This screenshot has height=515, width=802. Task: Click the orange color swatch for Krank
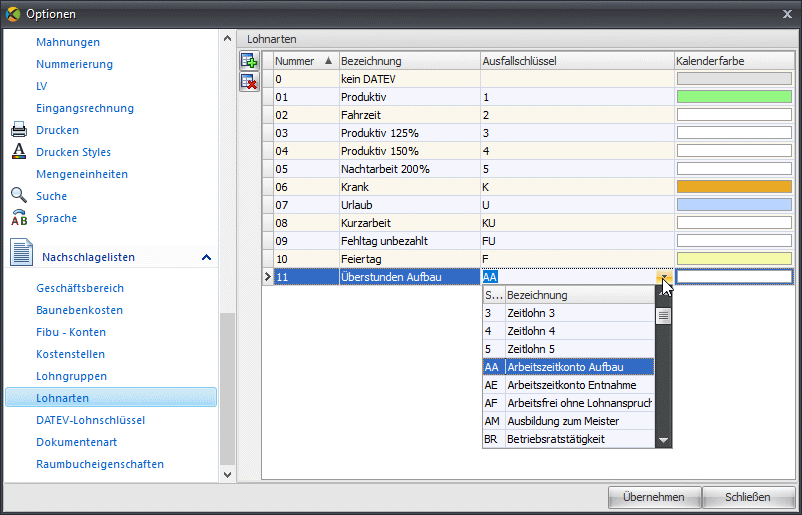point(734,187)
